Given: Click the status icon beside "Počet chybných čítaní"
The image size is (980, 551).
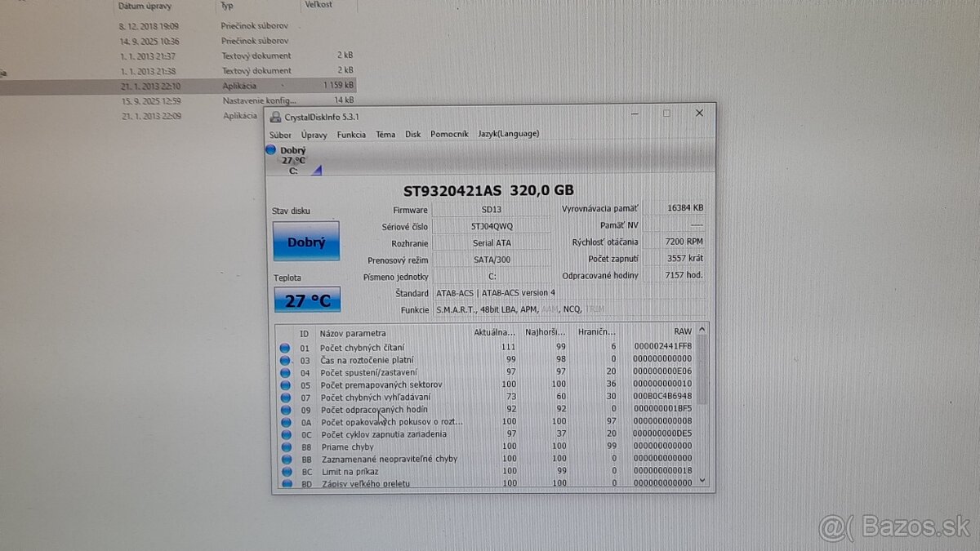Looking at the screenshot, I should click(x=286, y=346).
